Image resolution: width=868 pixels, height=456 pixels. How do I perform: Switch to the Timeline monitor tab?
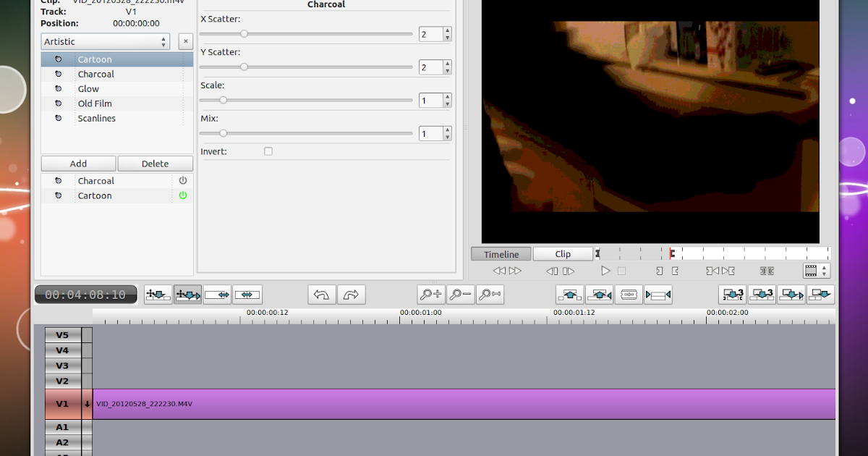click(x=501, y=253)
